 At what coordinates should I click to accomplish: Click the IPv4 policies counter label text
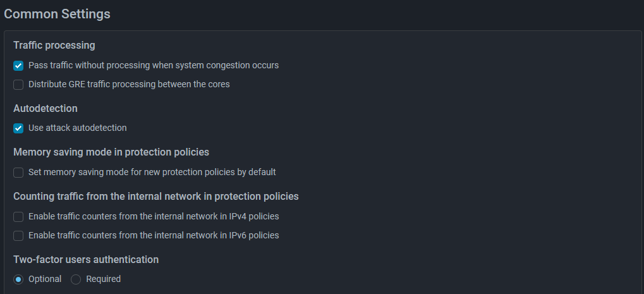(154, 216)
